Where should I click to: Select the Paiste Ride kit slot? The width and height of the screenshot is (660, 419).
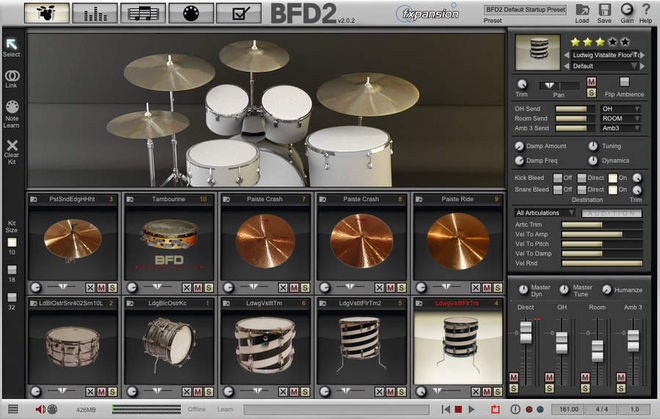pyautogui.click(x=458, y=241)
